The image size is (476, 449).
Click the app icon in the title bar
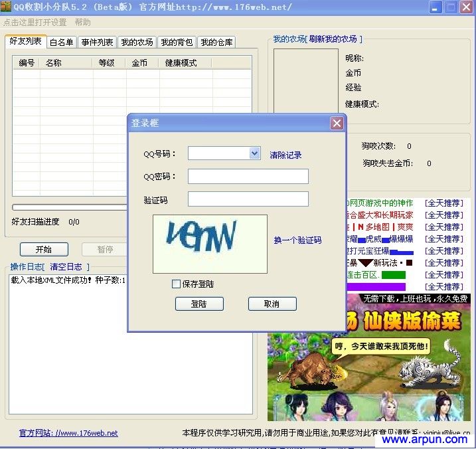pyautogui.click(x=6, y=7)
